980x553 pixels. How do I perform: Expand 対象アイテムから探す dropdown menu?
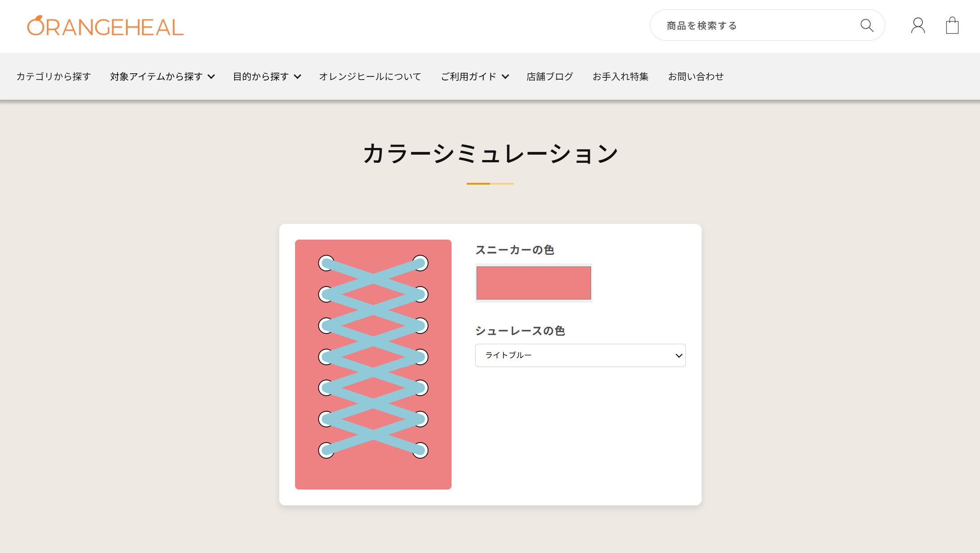point(162,76)
